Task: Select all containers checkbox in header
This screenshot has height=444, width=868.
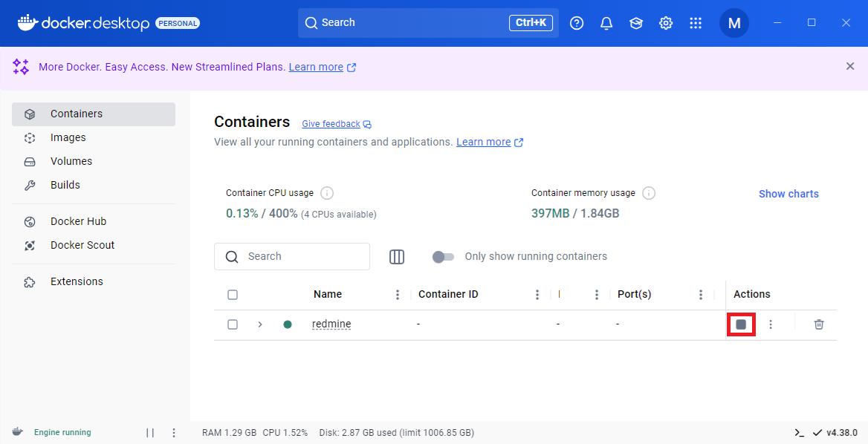Action: tap(233, 295)
